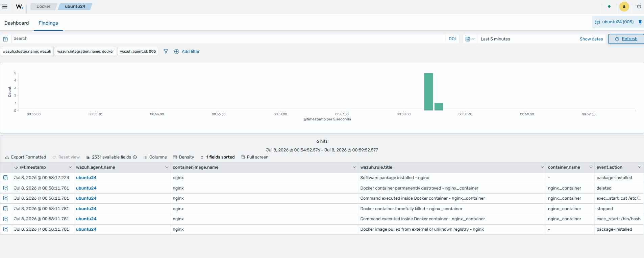Screen dimensions: 644x258
Task: Inspect the image pulled from registry event
Action: (x=6, y=229)
